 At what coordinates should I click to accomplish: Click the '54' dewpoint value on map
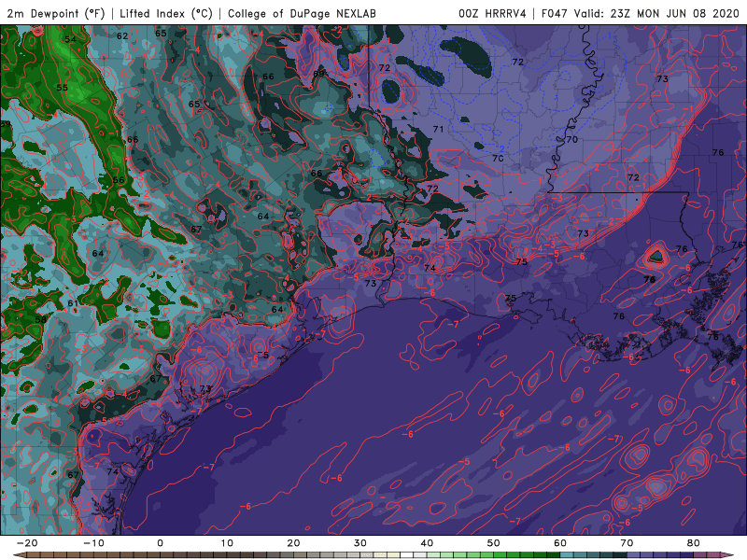point(71,39)
